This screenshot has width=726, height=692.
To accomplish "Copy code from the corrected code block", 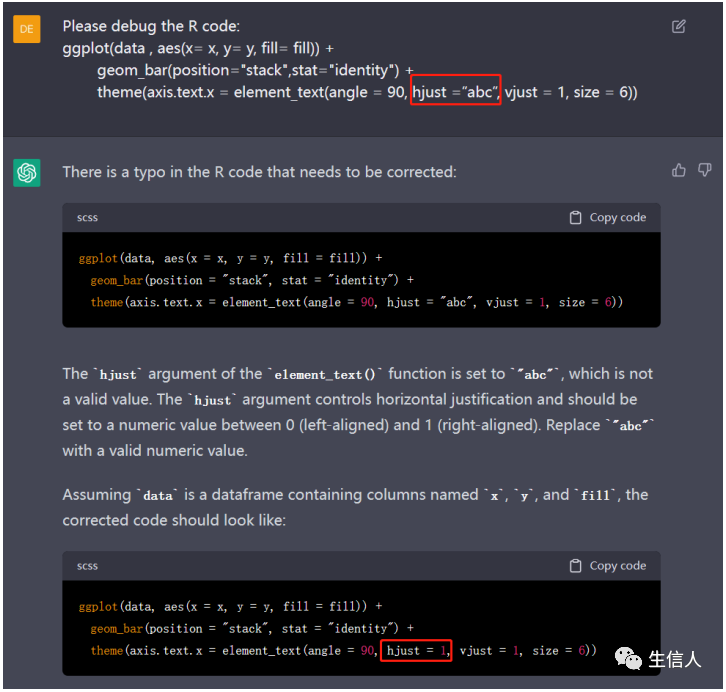I will [x=607, y=566].
